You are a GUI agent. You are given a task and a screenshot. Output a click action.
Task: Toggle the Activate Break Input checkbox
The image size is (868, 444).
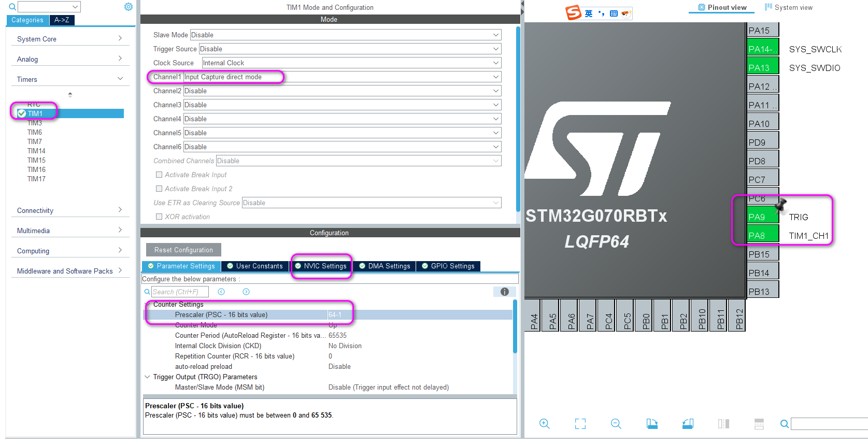tap(159, 175)
